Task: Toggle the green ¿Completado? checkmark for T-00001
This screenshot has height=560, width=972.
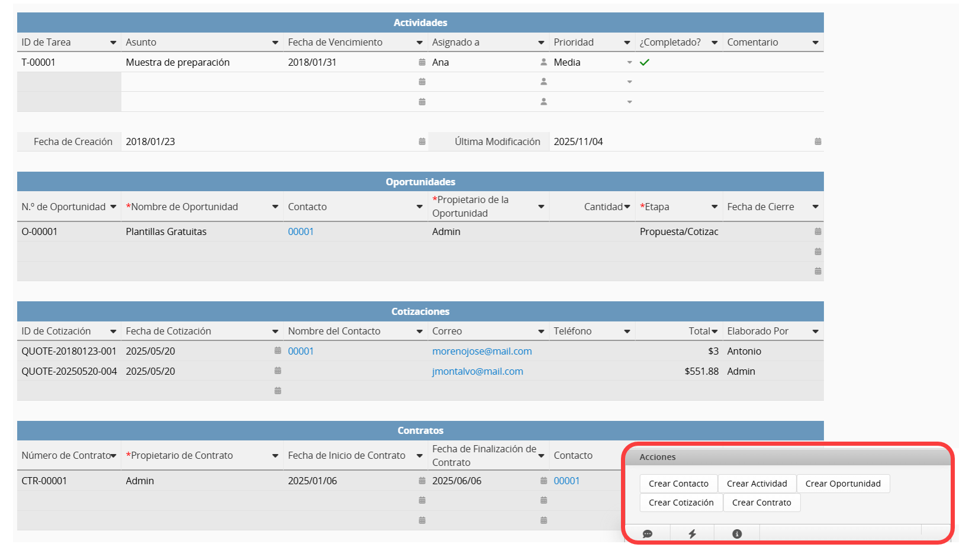Action: [645, 62]
